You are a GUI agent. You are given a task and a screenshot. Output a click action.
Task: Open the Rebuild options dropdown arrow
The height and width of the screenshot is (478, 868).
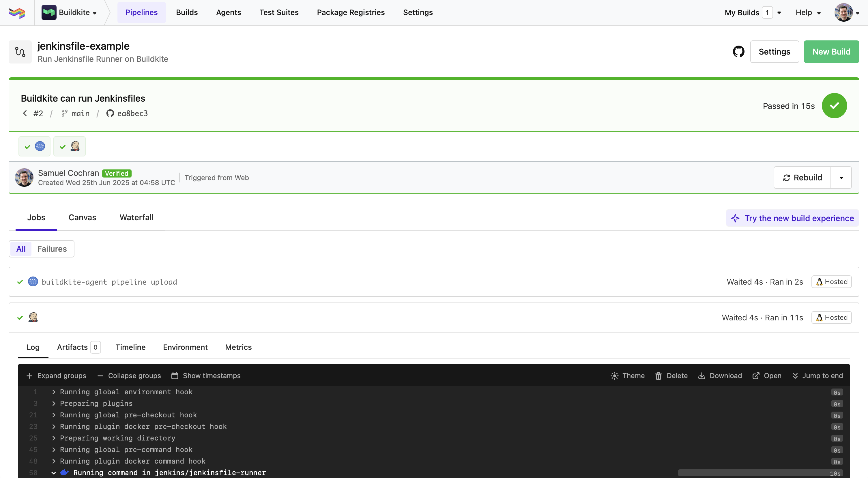(841, 178)
